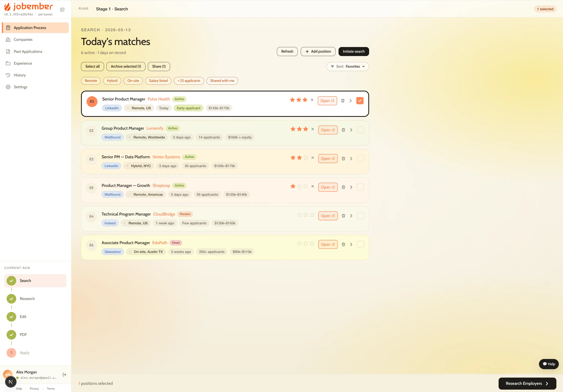Click the Alex Morgan avatar
This screenshot has height=392, width=563.
(8, 374)
